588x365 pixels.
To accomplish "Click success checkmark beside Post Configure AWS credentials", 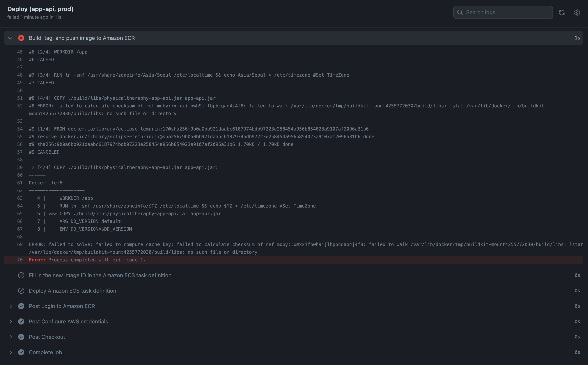I will pyautogui.click(x=21, y=321).
